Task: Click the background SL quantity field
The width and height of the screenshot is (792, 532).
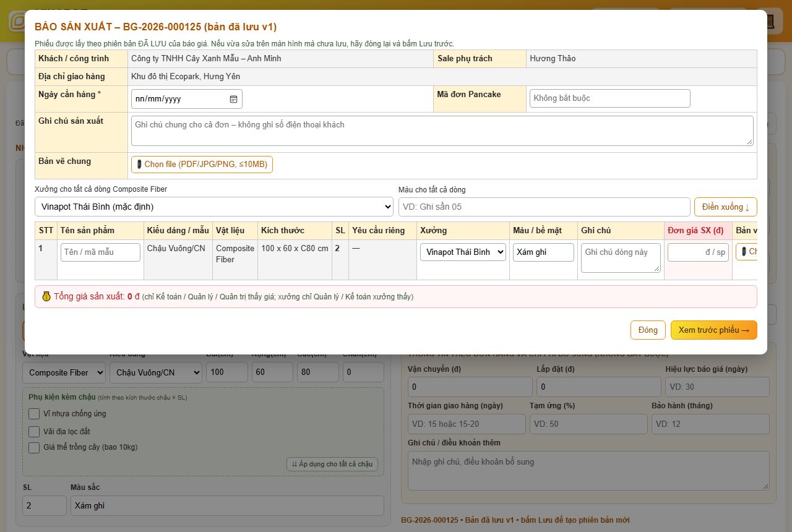Action: click(45, 506)
